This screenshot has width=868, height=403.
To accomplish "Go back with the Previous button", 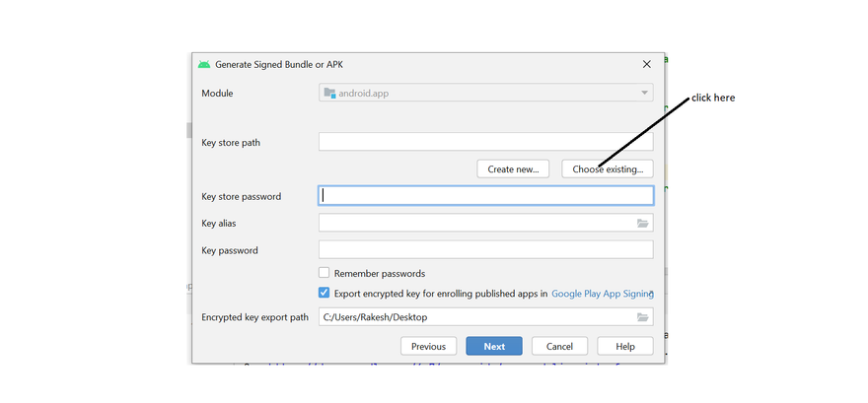I will (x=428, y=346).
